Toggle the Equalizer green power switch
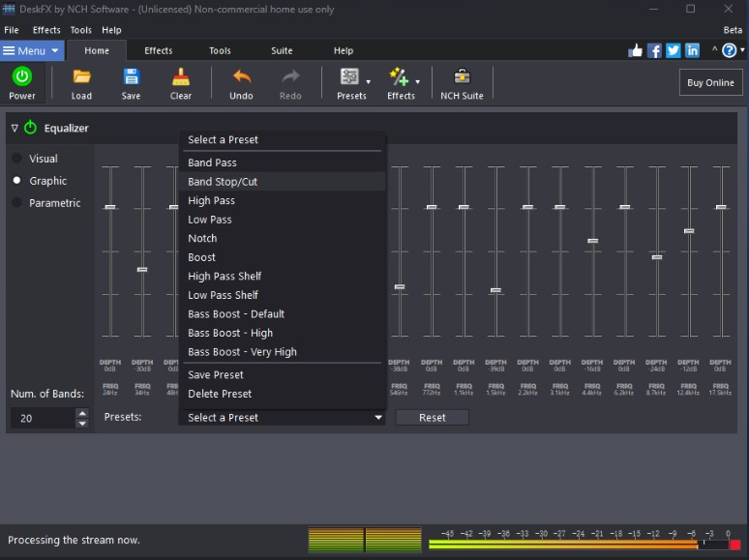This screenshot has height=560, width=749. tap(30, 128)
